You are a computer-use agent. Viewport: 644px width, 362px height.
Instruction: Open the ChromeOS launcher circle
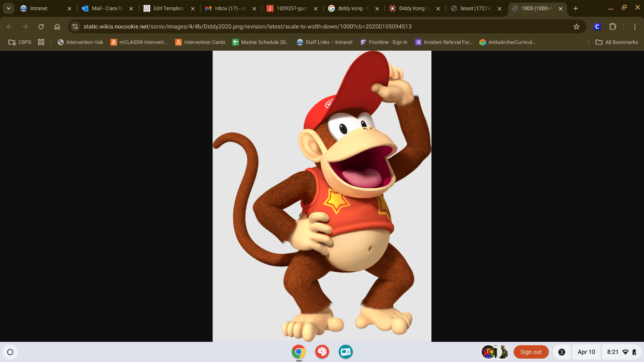(10, 352)
